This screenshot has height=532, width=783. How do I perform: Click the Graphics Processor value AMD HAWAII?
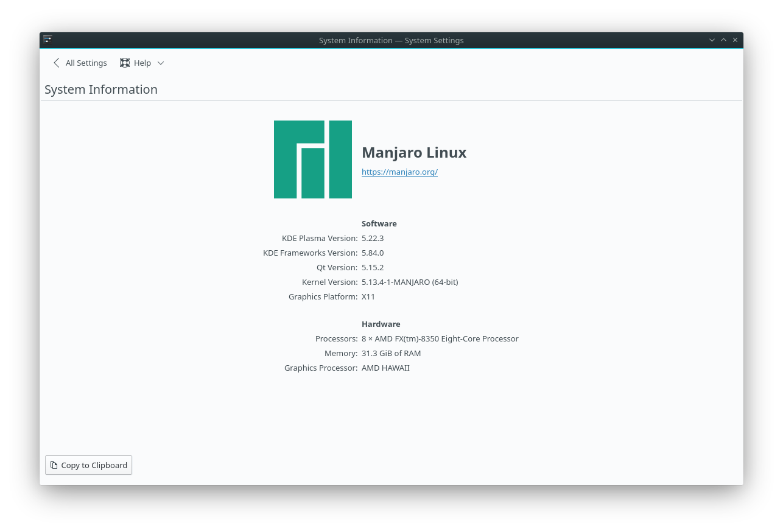pos(385,368)
